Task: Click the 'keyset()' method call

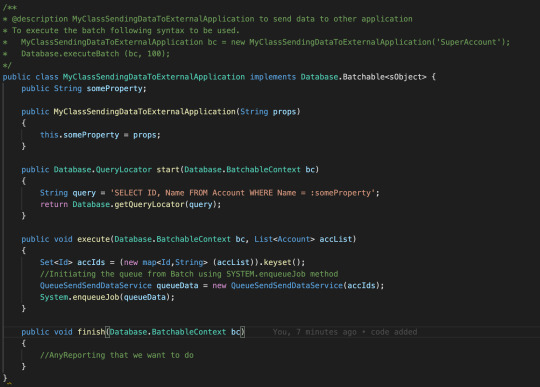Action: 282,262
